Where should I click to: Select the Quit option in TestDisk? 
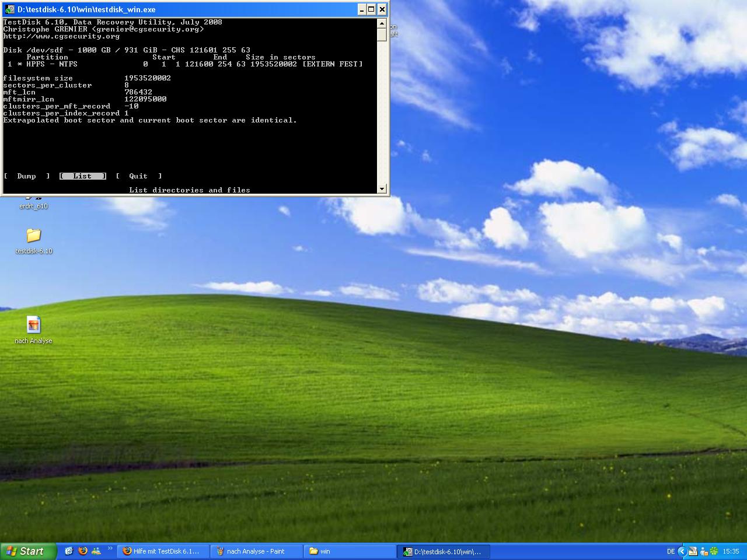138,176
